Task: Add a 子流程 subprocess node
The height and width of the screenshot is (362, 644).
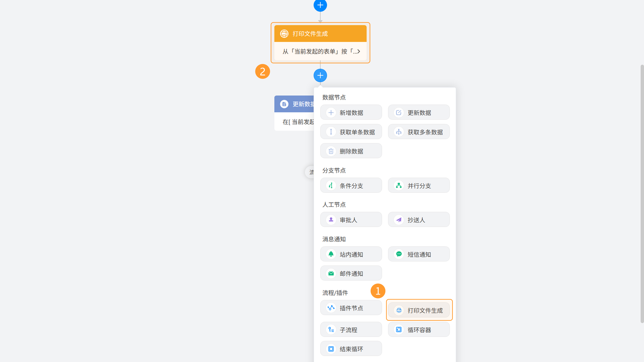Action: click(x=351, y=329)
